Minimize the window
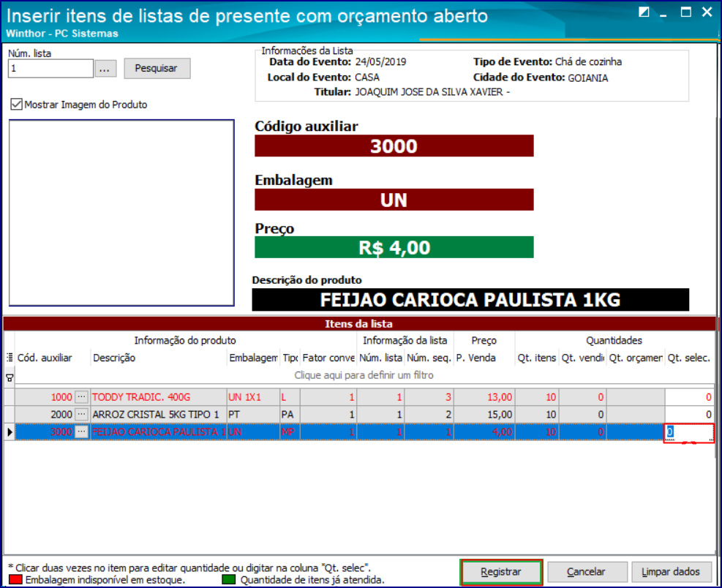The width and height of the screenshot is (722, 588). (x=663, y=14)
